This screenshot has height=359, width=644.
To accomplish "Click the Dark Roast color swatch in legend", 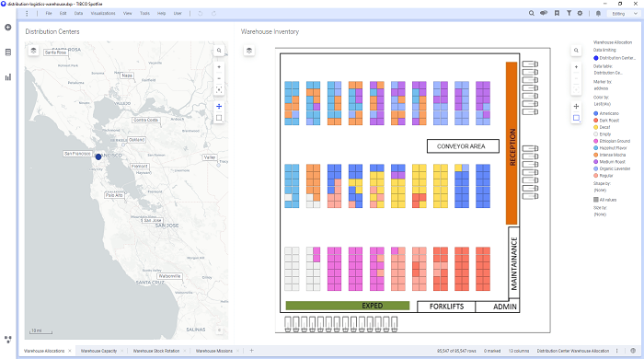I will pyautogui.click(x=596, y=121).
